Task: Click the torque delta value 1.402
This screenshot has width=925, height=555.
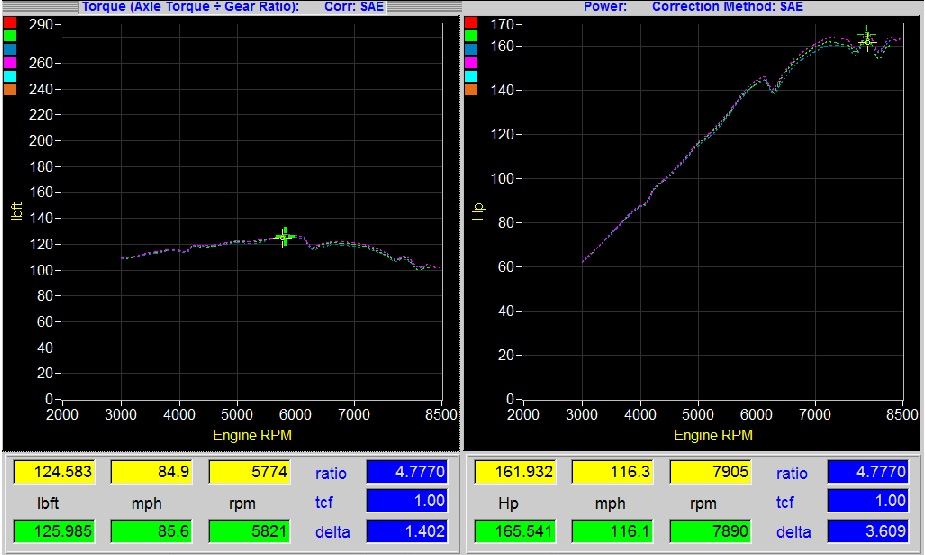Action: [x=408, y=532]
